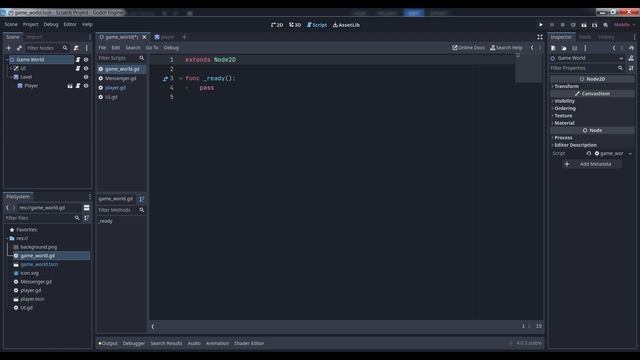Attach a script using the Scene dock script icon
Screen dimensions: 640x360
(76, 48)
